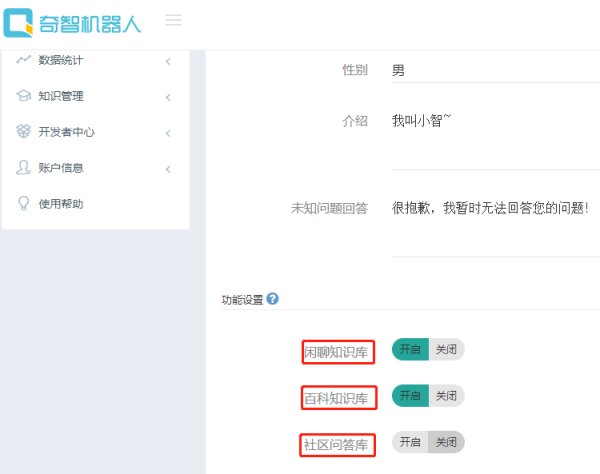Image resolution: width=600 pixels, height=474 pixels.
Task: Click the 奇智机器人 logo icon
Action: (x=20, y=22)
